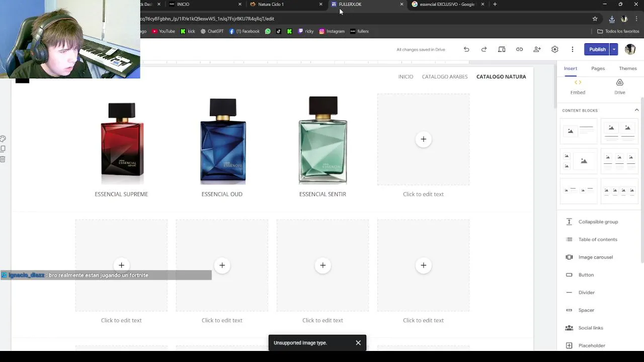The height and width of the screenshot is (362, 644).
Task: Go to the CATALOGO ARABES page link
Action: [445, 76]
